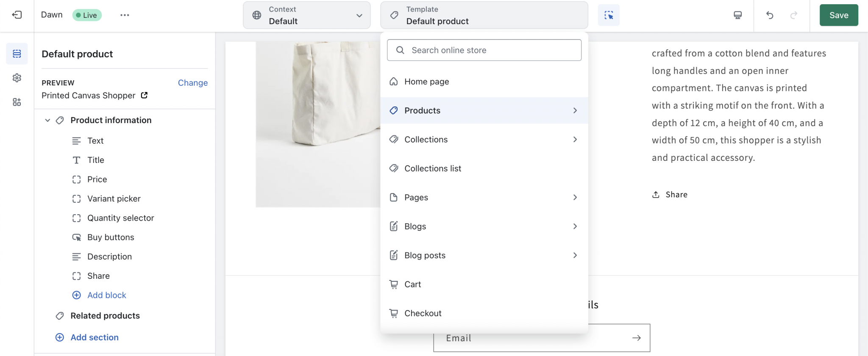Collapse the Product information section
868x356 pixels.
click(x=47, y=121)
